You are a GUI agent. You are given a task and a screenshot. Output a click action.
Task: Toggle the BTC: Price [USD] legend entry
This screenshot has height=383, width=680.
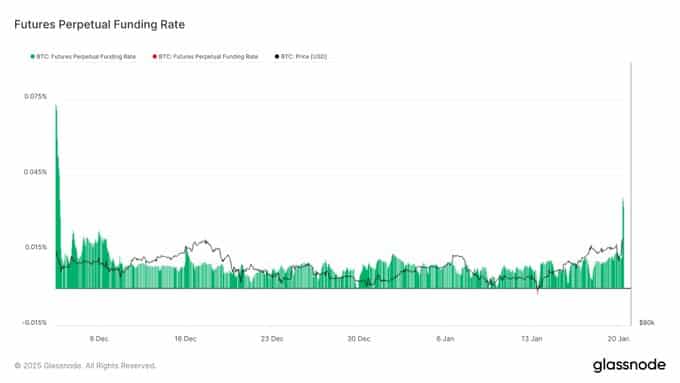[301, 56]
